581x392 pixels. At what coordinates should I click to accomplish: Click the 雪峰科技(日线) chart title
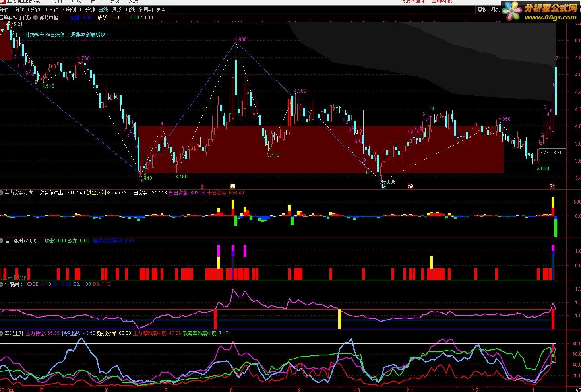[15, 17]
